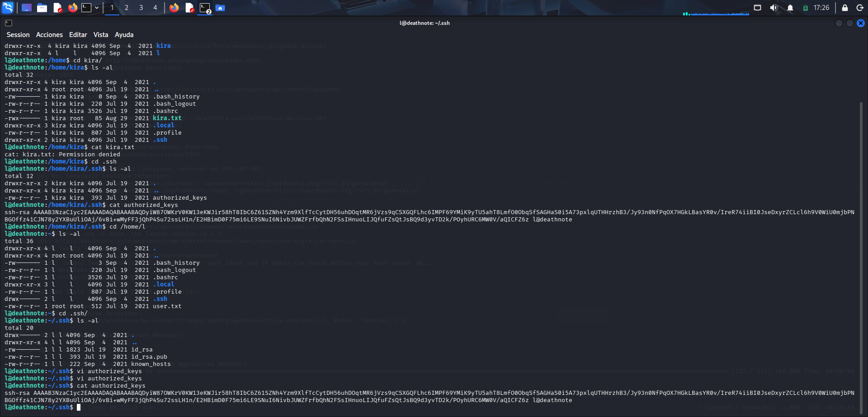Open the Session menu
This screenshot has height=417, width=868.
pyautogui.click(x=18, y=34)
